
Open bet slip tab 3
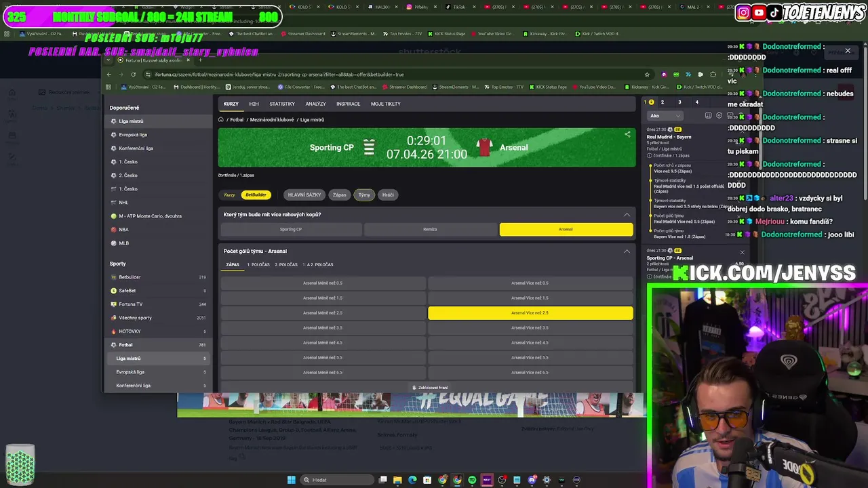[x=679, y=102]
